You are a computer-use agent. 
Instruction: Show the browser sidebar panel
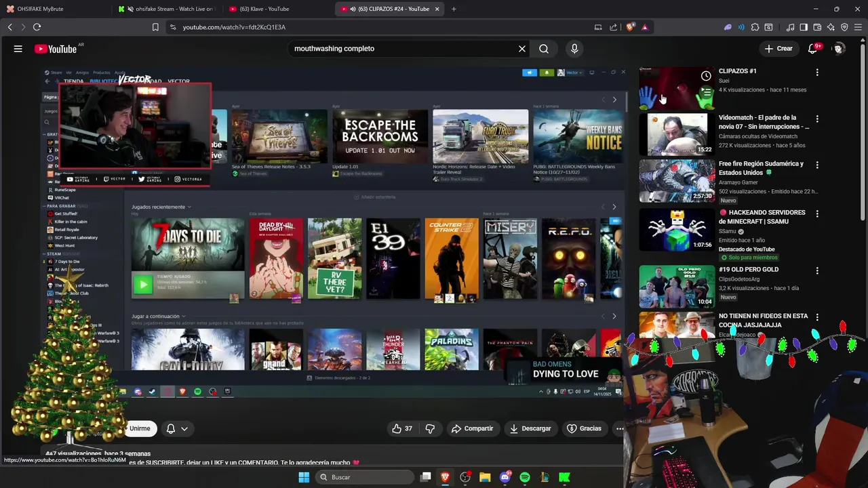pos(804,27)
